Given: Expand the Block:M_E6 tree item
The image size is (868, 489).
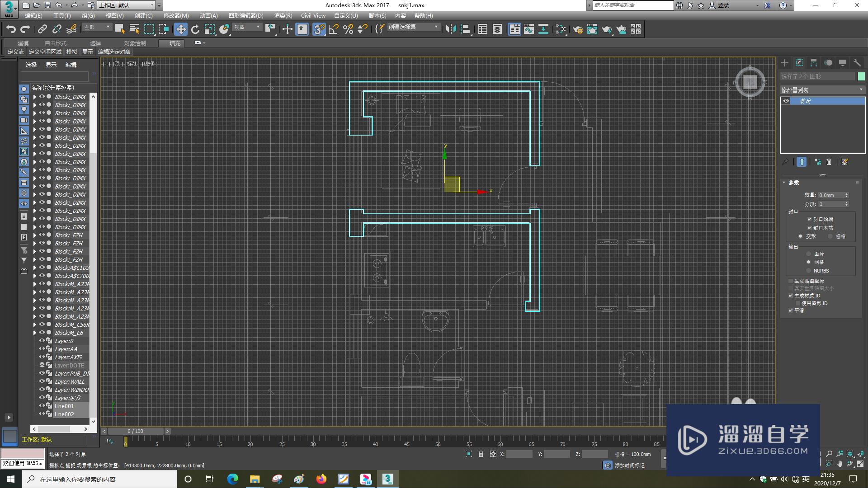Looking at the screenshot, I should pyautogui.click(x=35, y=333).
